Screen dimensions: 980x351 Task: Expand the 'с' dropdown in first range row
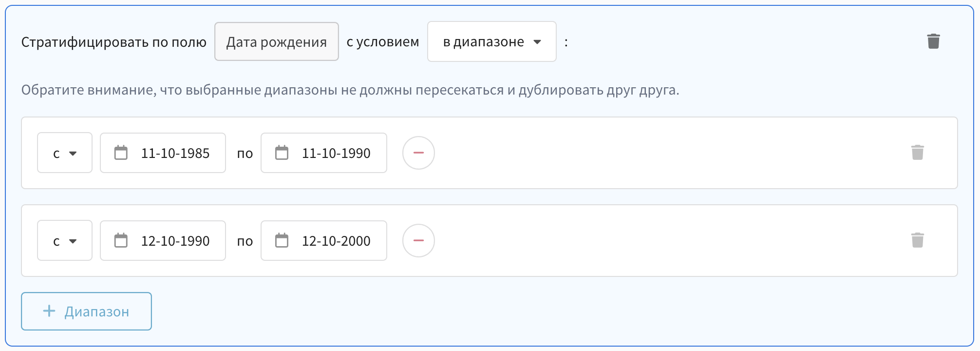click(x=65, y=153)
